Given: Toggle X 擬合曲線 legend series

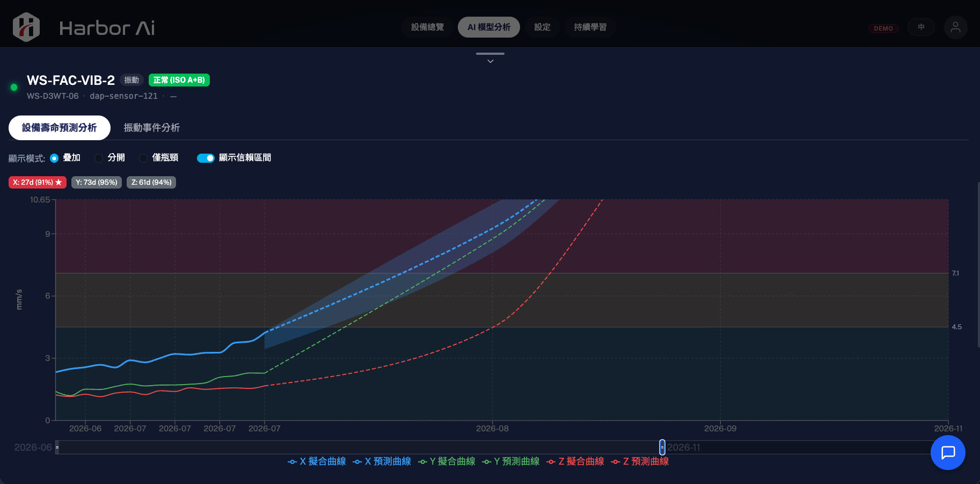Looking at the screenshot, I should 317,461.
